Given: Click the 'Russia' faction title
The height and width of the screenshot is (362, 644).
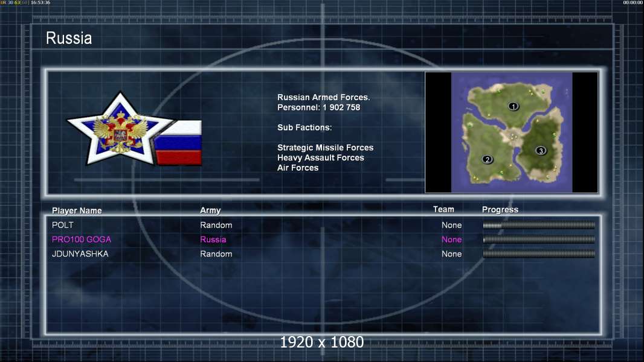Looking at the screenshot, I should [69, 38].
